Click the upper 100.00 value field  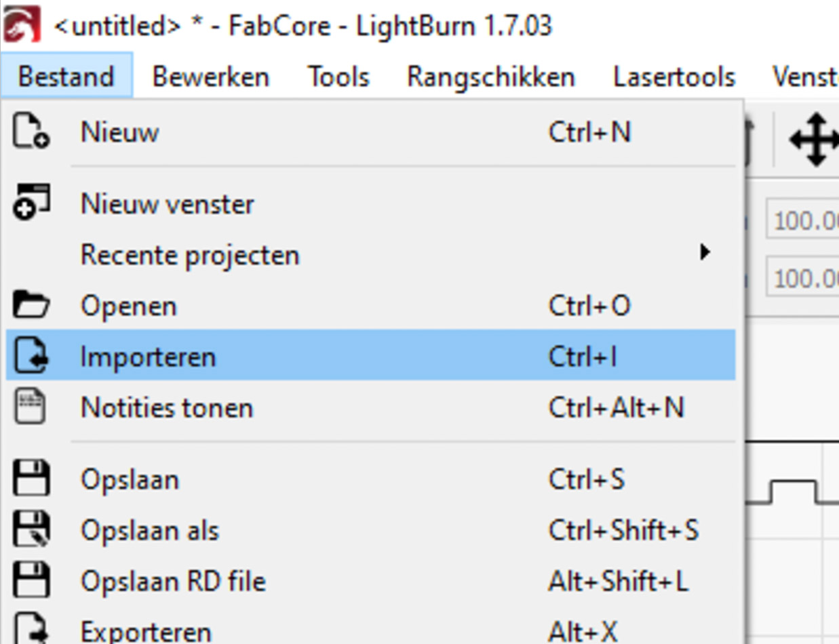[x=804, y=220]
